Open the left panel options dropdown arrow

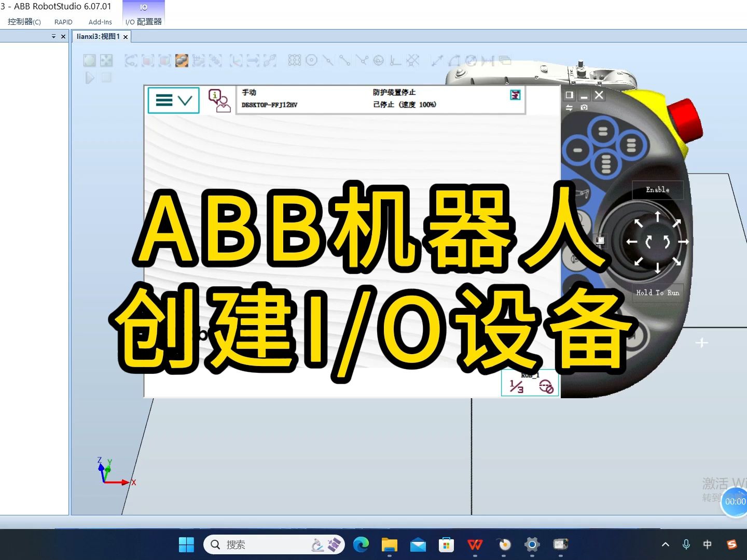[53, 36]
